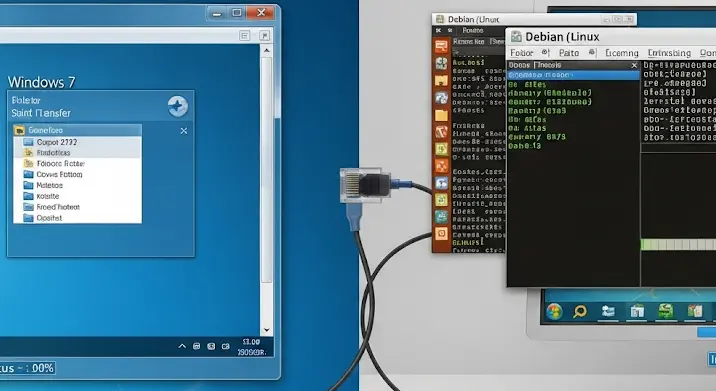Viewport: 716px width, 391px height.
Task: Open the yellow folder dock icon
Action: pos(441,115)
